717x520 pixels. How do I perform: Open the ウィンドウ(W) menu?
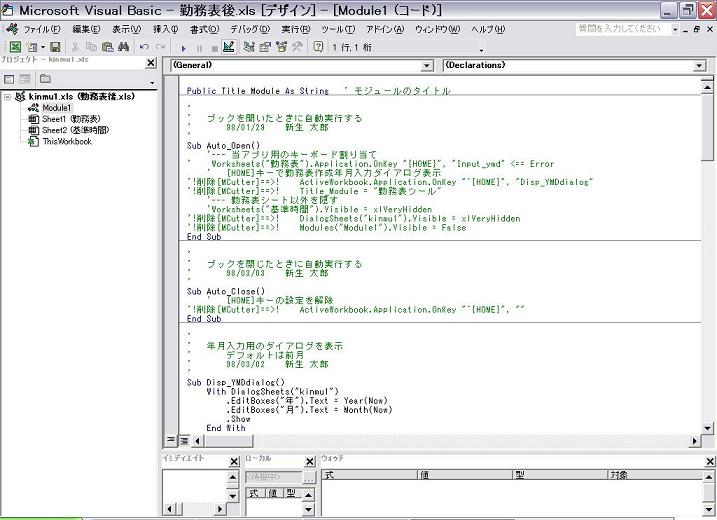click(437, 29)
